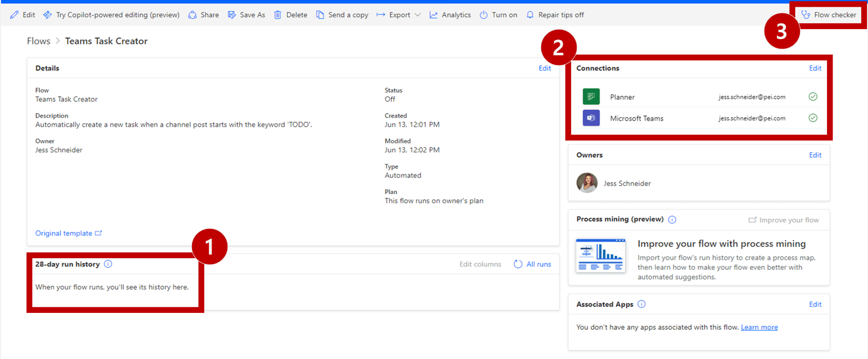Open the Original template link

tap(69, 233)
